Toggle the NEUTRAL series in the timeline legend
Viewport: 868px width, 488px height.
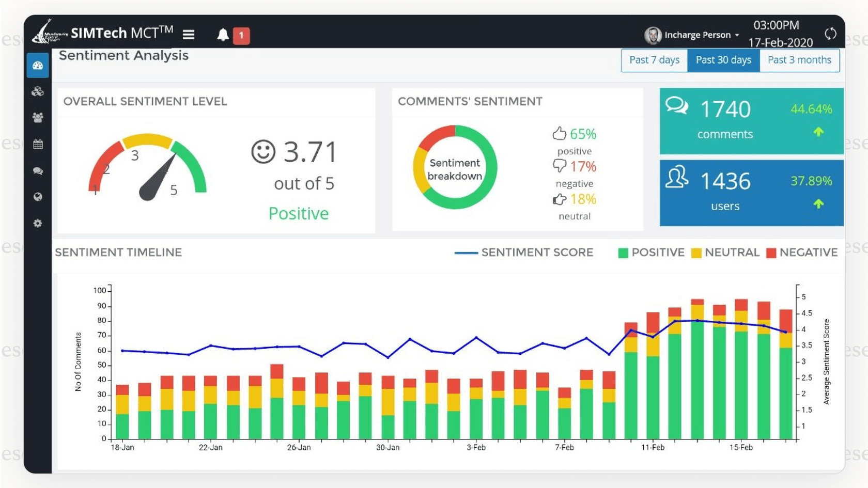point(725,253)
